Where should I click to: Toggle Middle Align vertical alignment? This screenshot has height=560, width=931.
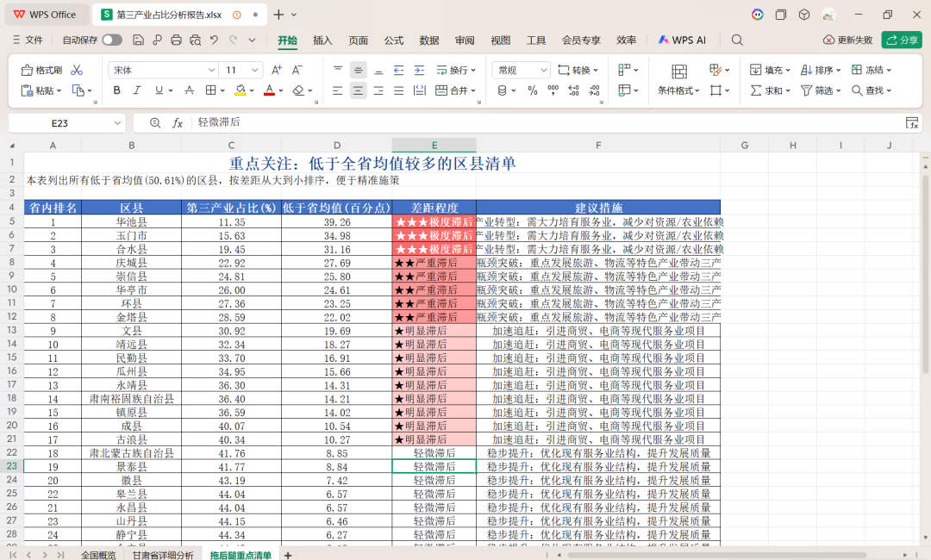coord(358,70)
